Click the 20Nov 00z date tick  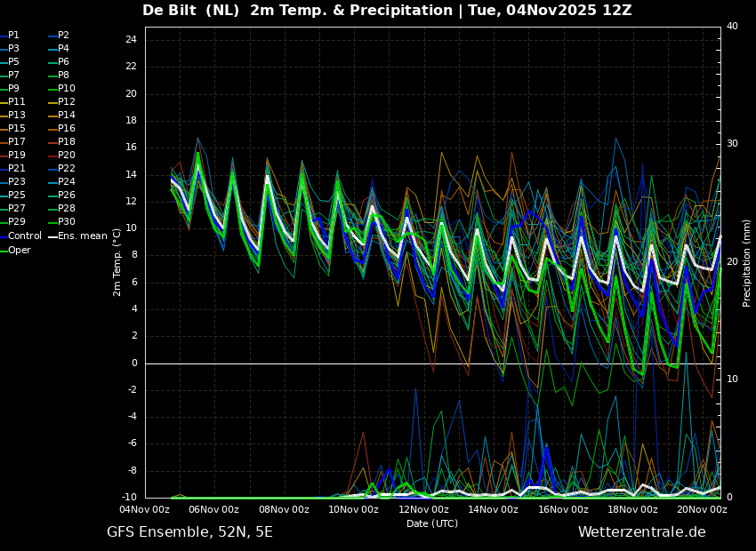click(x=702, y=509)
